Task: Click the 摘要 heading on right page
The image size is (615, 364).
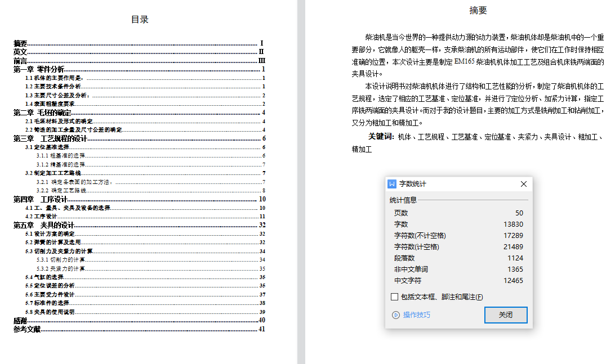Action: tap(478, 10)
